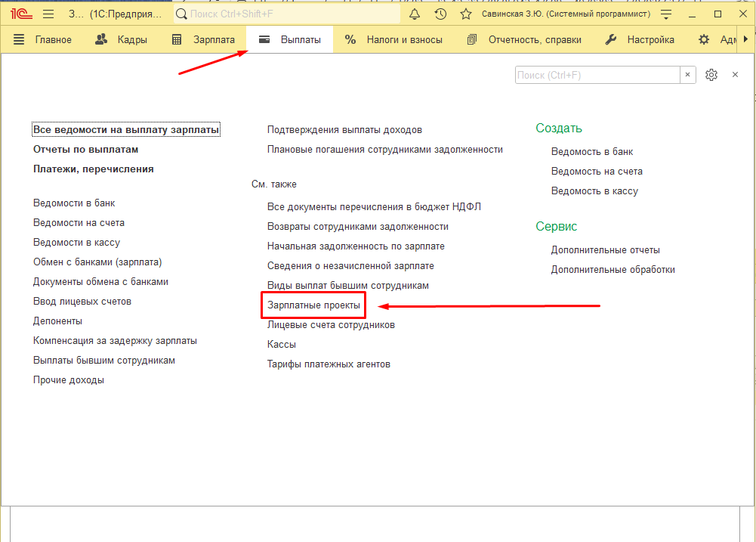This screenshot has width=756, height=542.
Task: Open the Зарплата section
Action: point(214,39)
